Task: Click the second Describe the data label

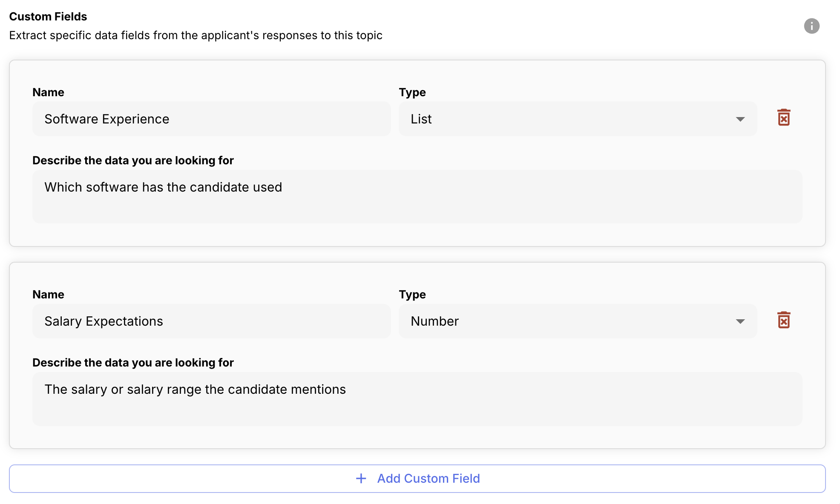Action: coord(133,363)
